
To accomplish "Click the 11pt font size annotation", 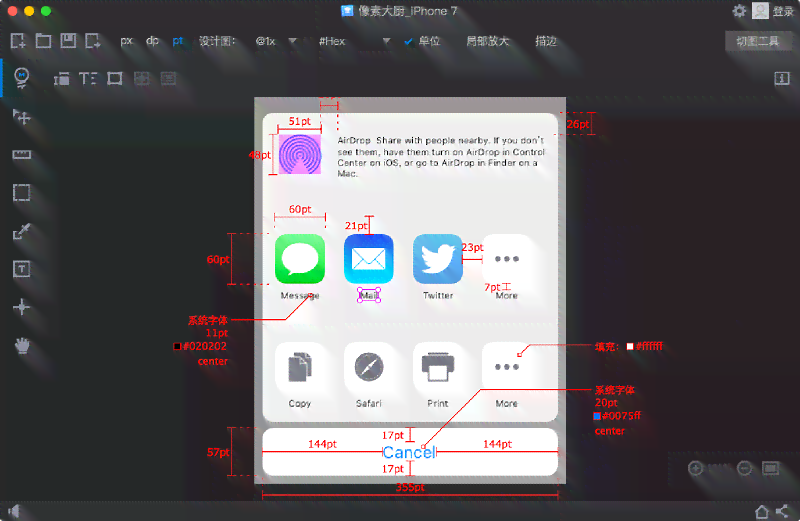I will 217,333.
